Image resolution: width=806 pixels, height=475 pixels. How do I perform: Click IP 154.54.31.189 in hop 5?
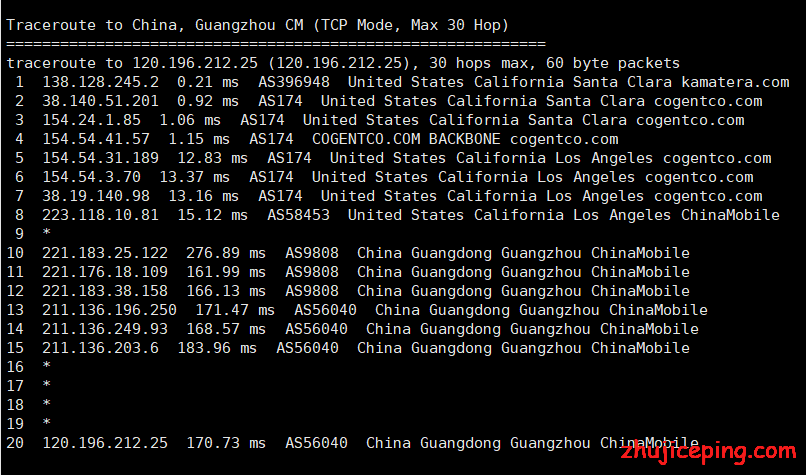pos(100,158)
